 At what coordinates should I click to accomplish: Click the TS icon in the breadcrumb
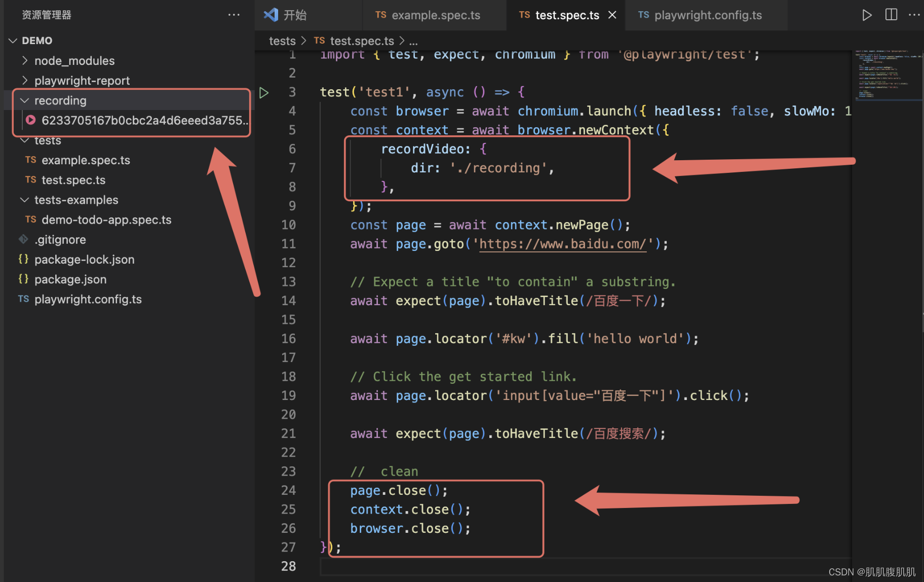coord(319,41)
